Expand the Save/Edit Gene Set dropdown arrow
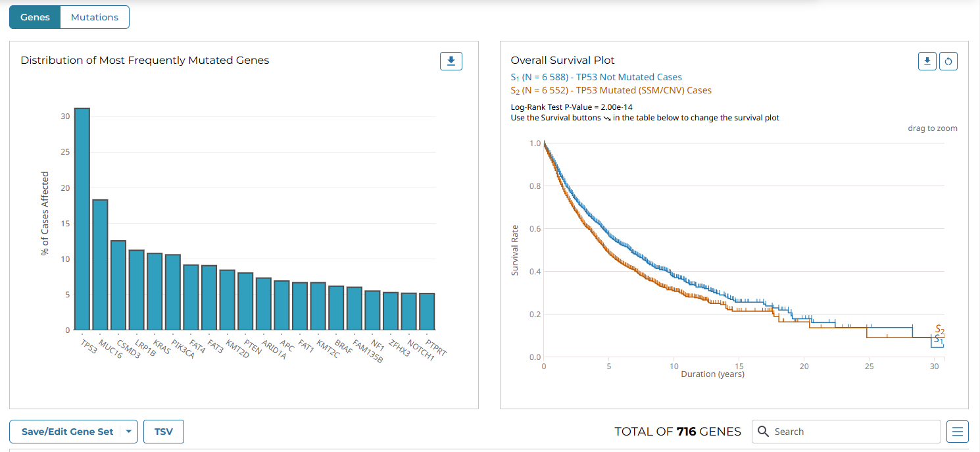 pyautogui.click(x=129, y=432)
